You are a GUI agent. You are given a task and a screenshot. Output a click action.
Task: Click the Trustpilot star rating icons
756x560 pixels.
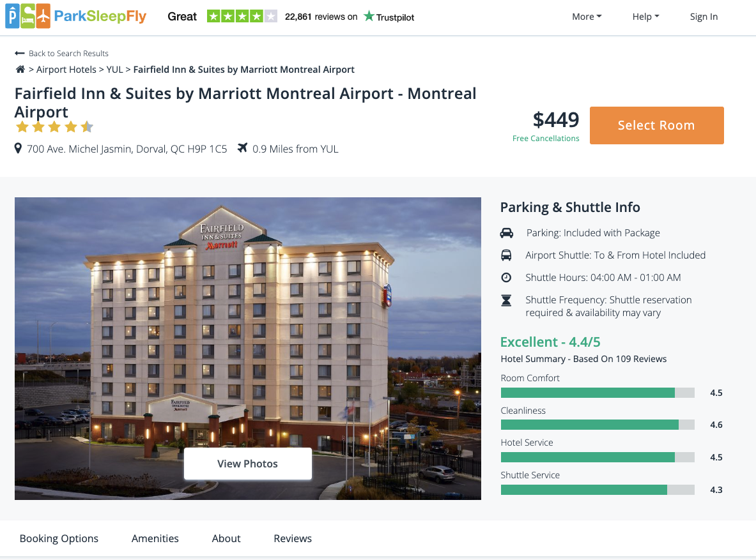tap(242, 17)
